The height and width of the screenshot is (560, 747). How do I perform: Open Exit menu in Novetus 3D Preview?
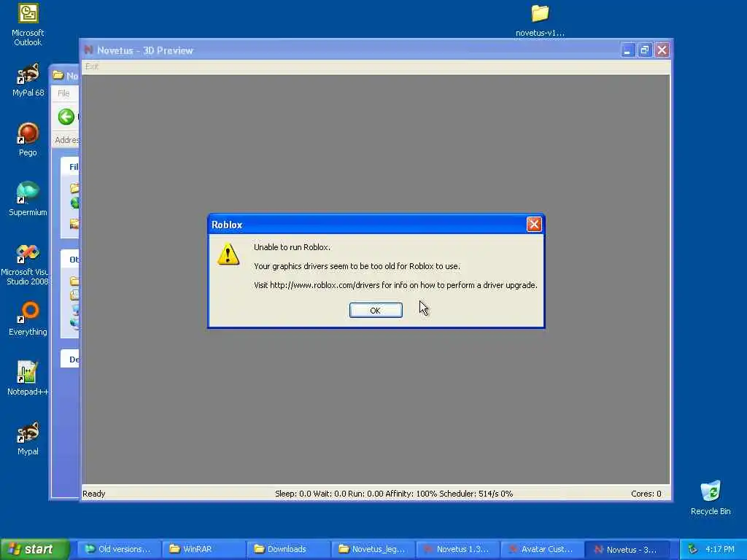(91, 66)
